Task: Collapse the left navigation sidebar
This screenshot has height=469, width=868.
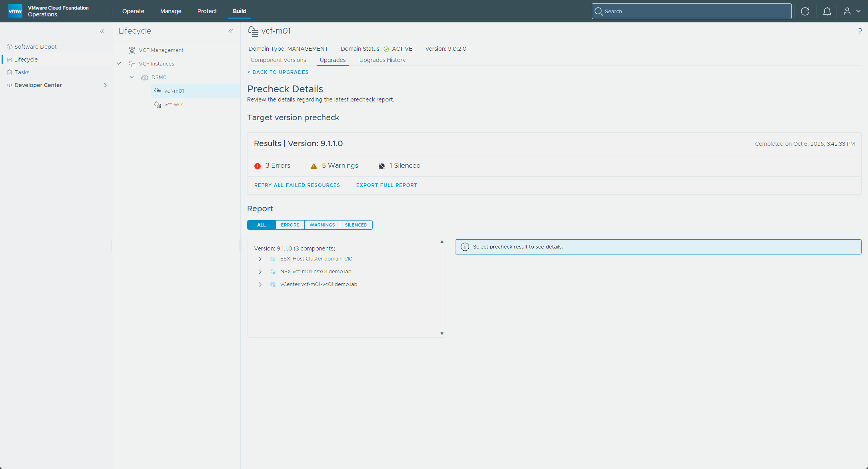Action: pos(102,31)
